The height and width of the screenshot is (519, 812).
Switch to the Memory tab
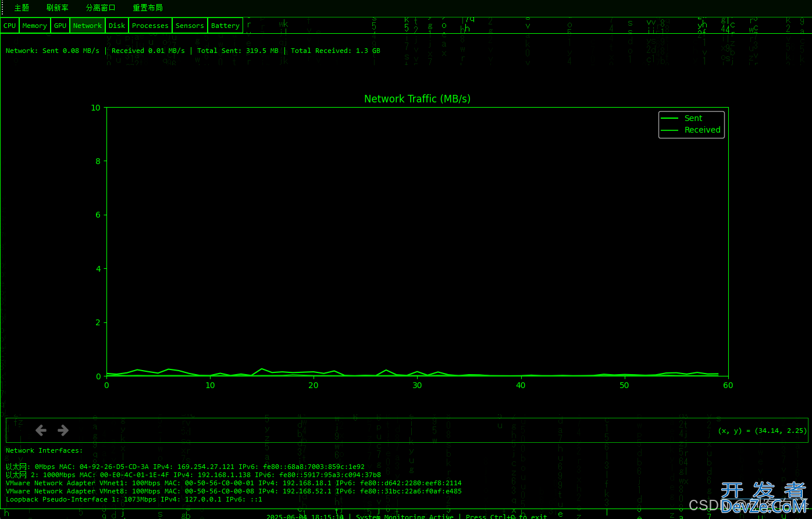pyautogui.click(x=35, y=26)
